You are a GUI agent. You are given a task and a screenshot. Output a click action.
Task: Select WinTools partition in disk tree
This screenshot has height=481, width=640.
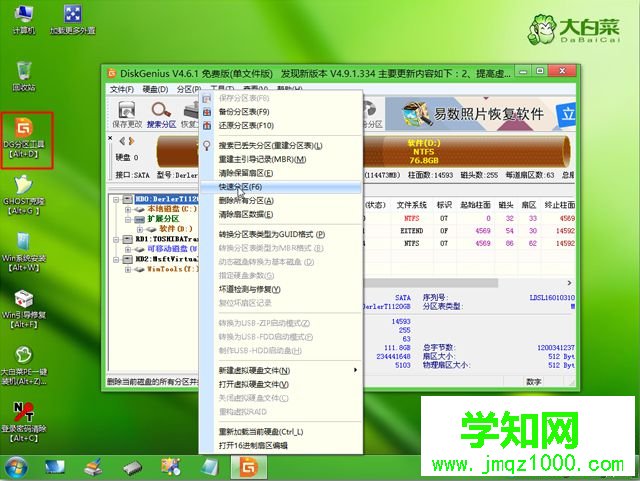pos(172,269)
